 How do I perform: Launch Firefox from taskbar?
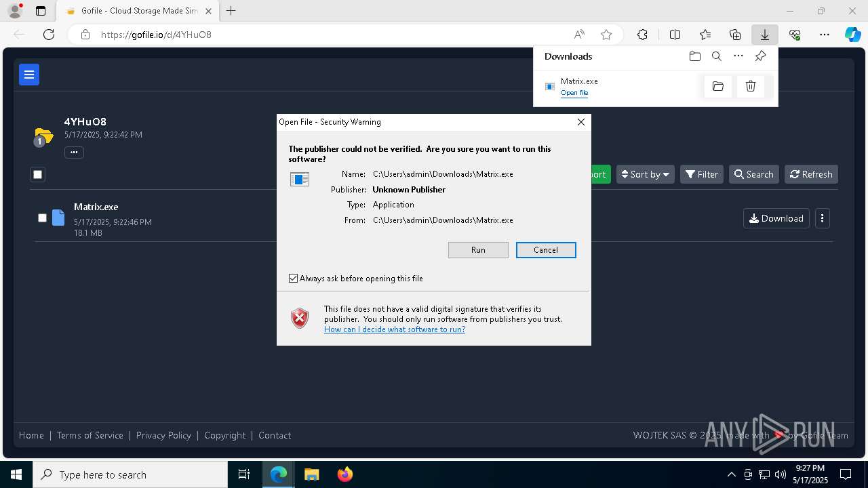coord(345,474)
